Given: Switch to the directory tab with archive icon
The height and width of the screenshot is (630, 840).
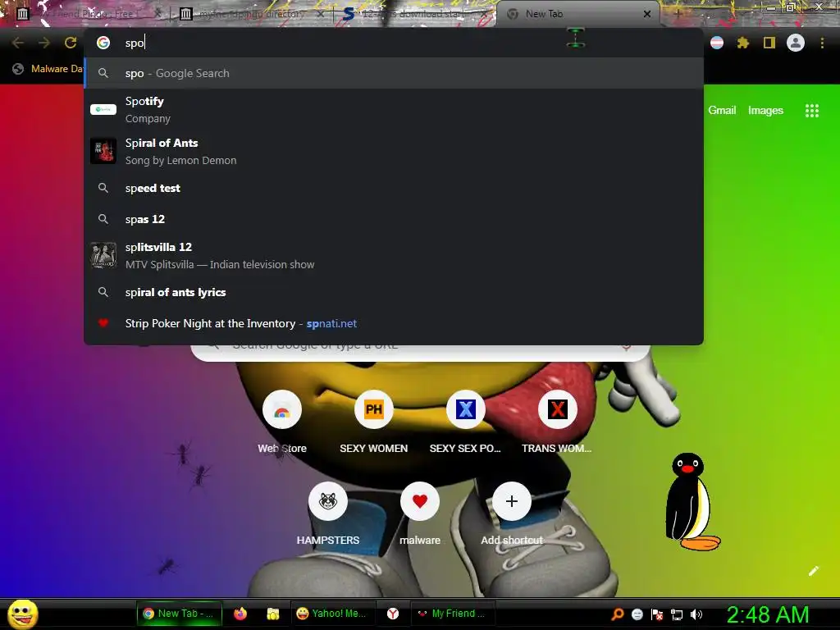Looking at the screenshot, I should point(252,14).
